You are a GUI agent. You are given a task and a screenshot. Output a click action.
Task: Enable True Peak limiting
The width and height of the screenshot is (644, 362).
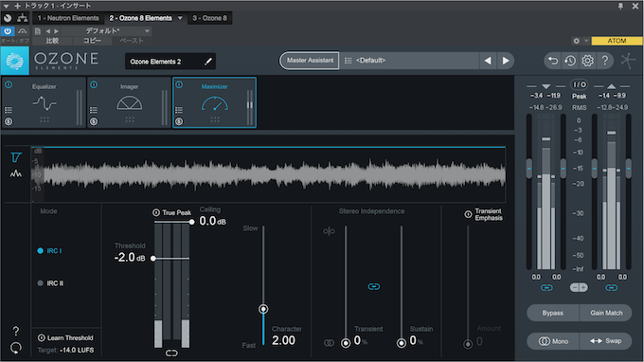pos(156,212)
